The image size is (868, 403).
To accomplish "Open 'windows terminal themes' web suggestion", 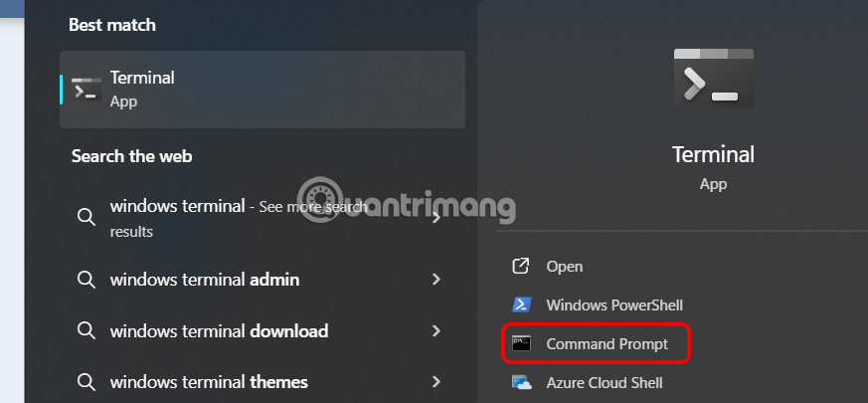I will pos(209,381).
